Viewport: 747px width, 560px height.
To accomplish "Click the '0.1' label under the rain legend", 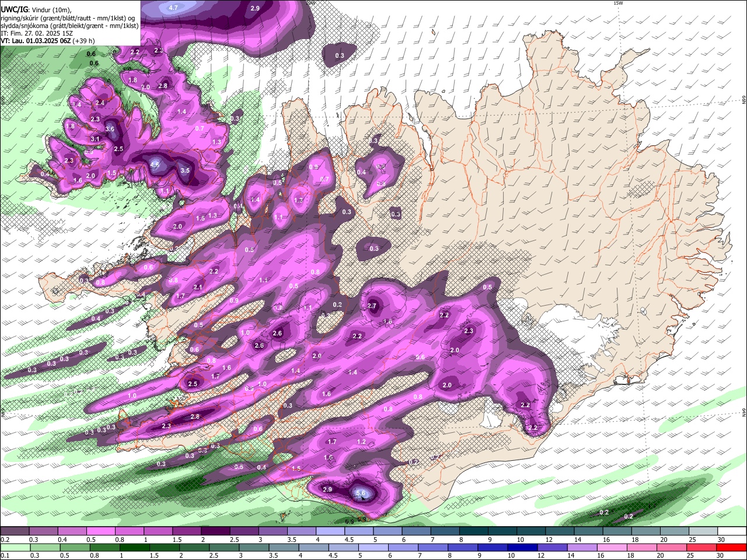I will tap(5, 555).
